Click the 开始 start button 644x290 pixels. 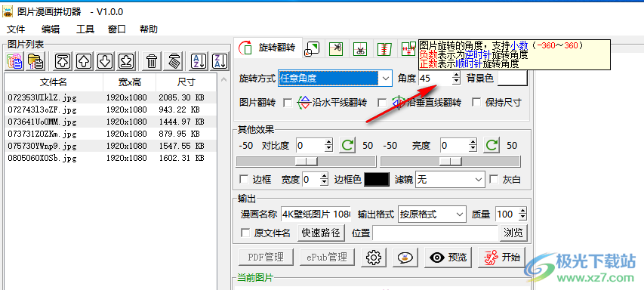point(501,257)
